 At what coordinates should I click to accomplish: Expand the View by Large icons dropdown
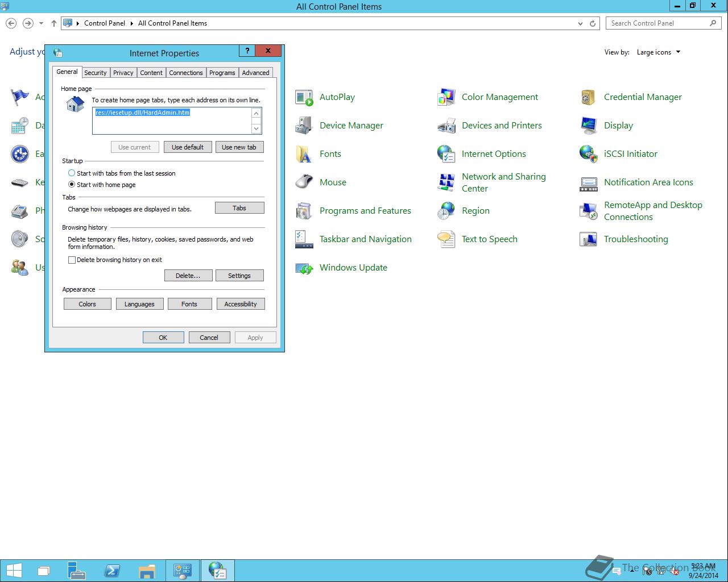[659, 52]
